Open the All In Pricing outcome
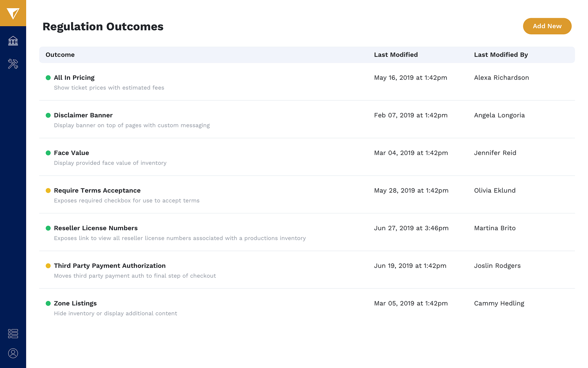This screenshot has width=588, height=368. point(74,77)
